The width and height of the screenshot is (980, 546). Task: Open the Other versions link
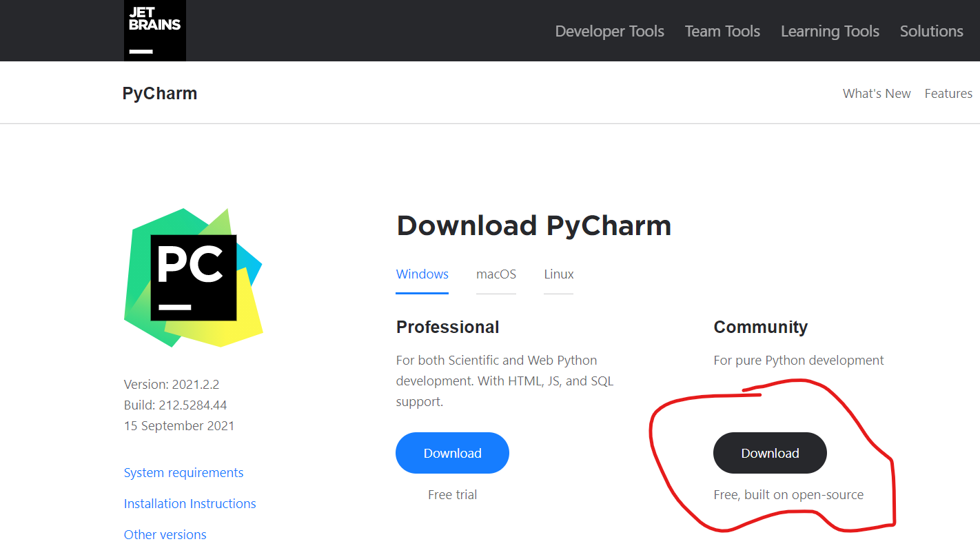click(165, 535)
